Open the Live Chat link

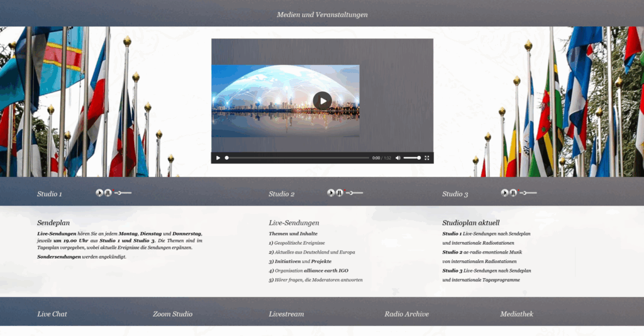52,314
